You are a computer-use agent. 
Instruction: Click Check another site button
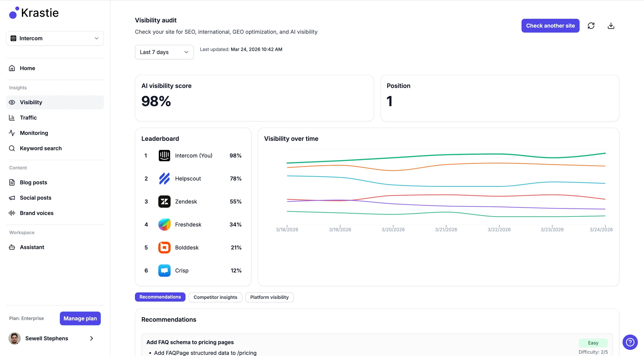pyautogui.click(x=550, y=25)
